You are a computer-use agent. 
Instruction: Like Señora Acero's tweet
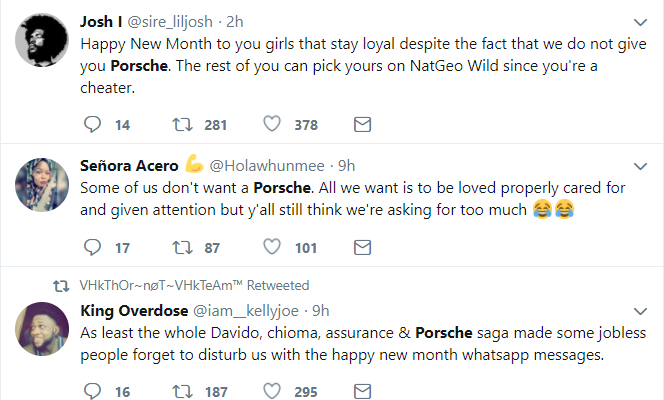pyautogui.click(x=272, y=246)
